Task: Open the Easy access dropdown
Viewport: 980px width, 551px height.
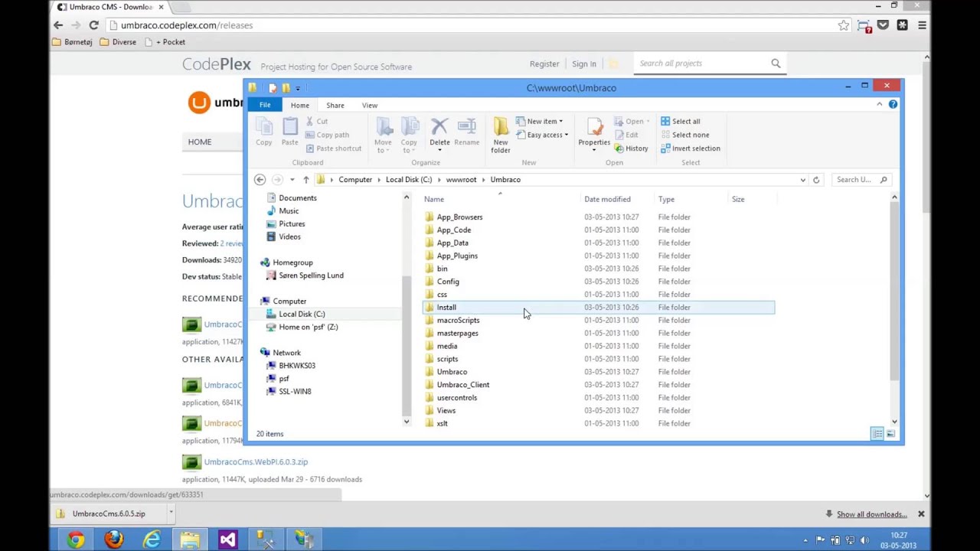Action: point(542,135)
